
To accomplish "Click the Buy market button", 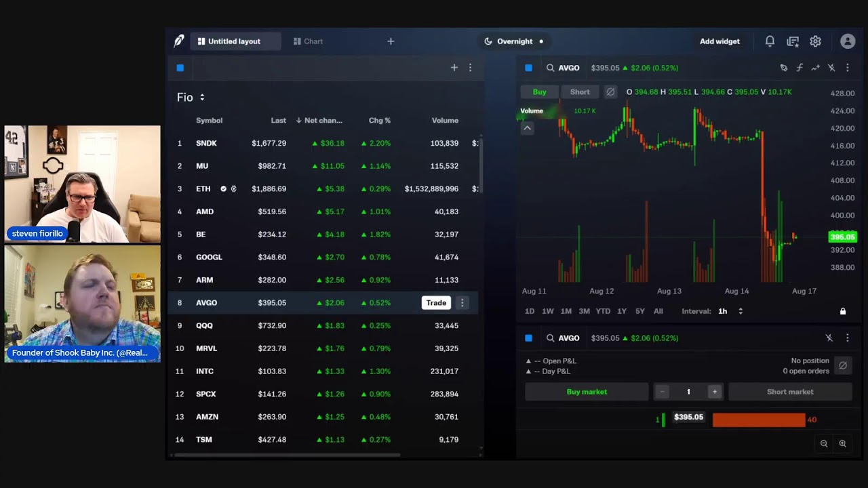I will (587, 392).
